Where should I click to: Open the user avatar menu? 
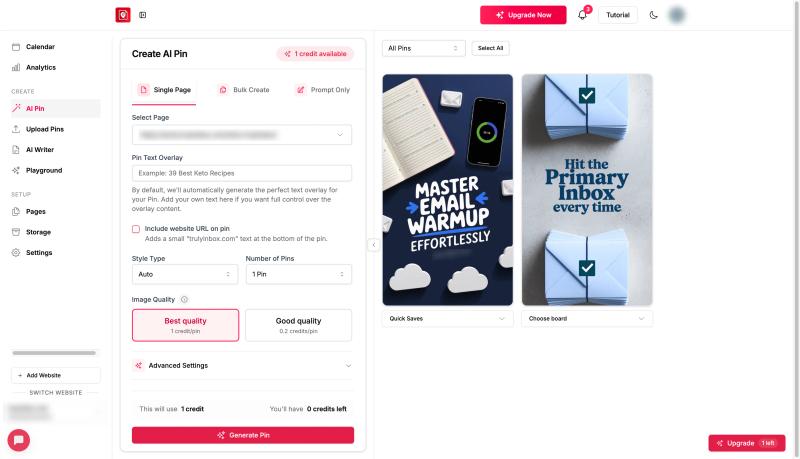pyautogui.click(x=677, y=15)
